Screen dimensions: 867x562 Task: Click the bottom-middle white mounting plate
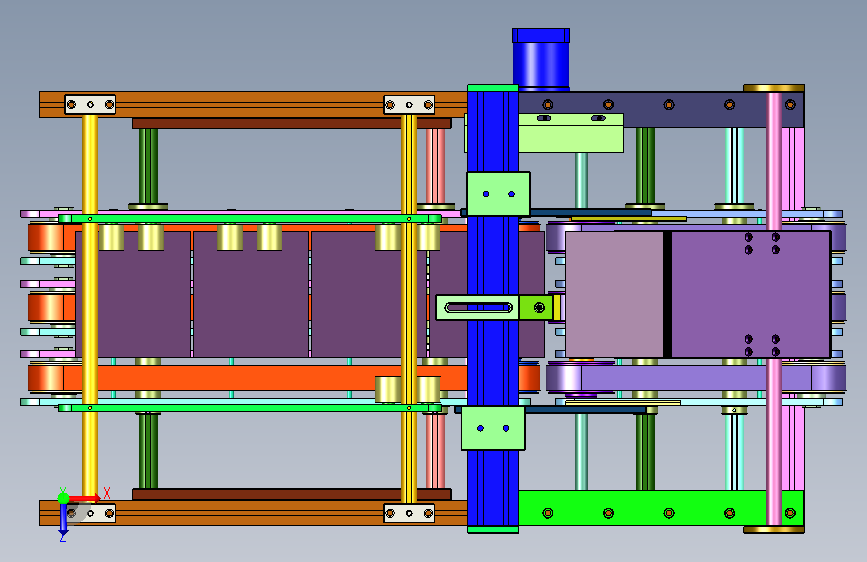[x=409, y=513]
